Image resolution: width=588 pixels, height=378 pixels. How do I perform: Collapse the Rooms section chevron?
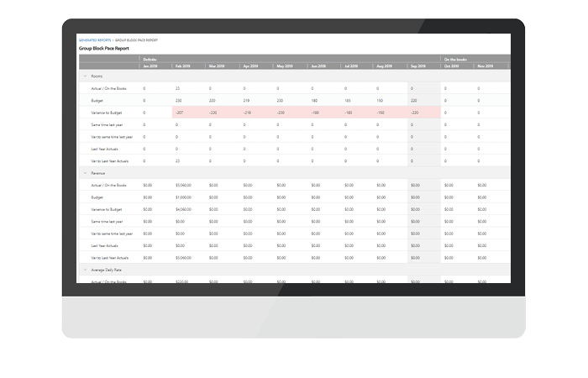85,76
